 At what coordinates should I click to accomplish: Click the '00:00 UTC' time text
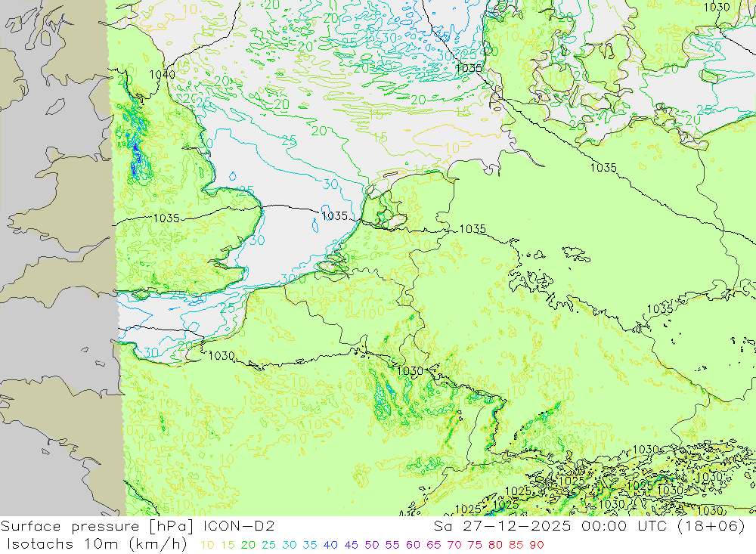coord(625,526)
